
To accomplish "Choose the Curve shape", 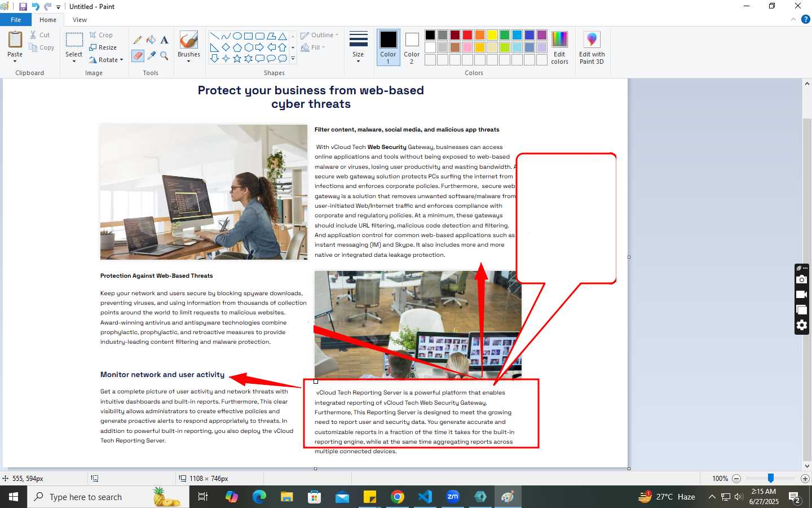I will point(226,36).
